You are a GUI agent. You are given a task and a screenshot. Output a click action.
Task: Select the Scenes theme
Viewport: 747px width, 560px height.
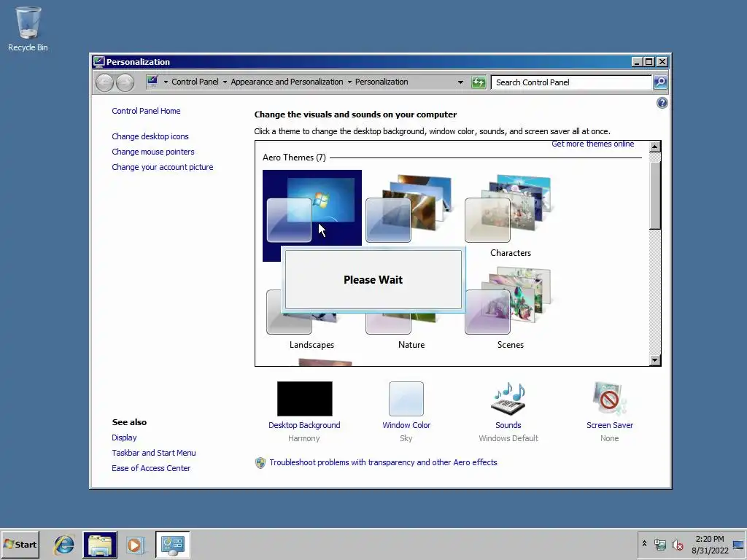510,308
